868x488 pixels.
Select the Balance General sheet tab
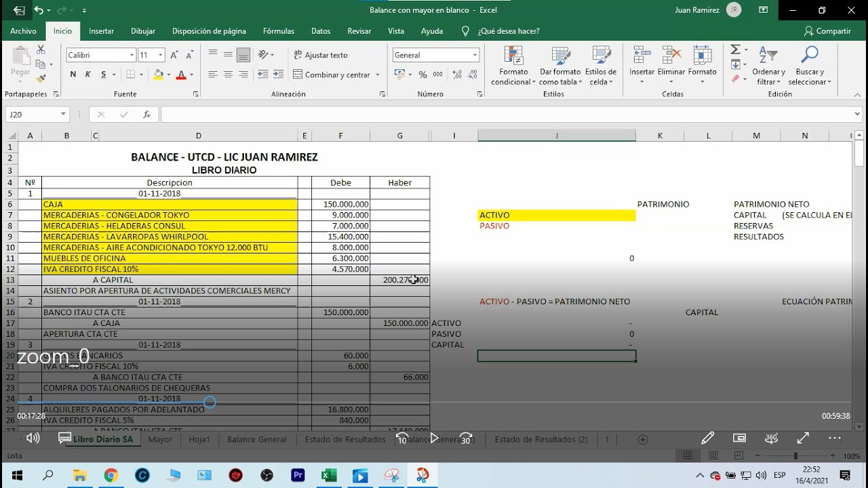click(257, 439)
